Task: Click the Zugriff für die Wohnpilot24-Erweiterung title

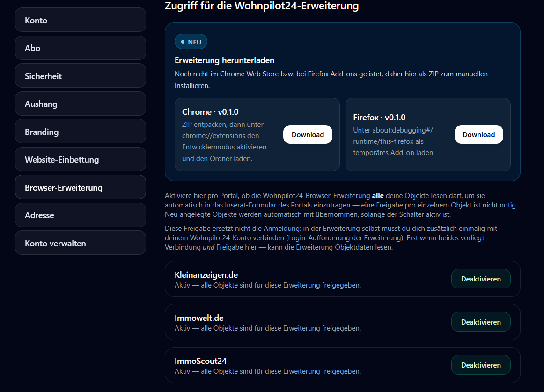Action: [262, 6]
